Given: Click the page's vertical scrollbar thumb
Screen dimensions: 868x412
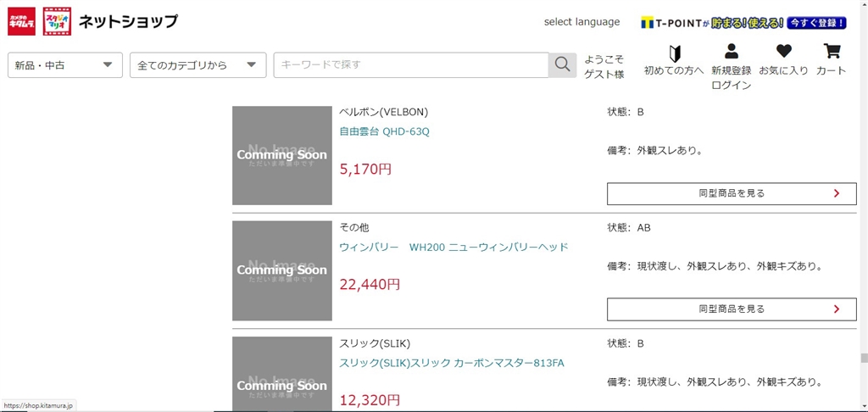Looking at the screenshot, I should pyautogui.click(x=862, y=358).
